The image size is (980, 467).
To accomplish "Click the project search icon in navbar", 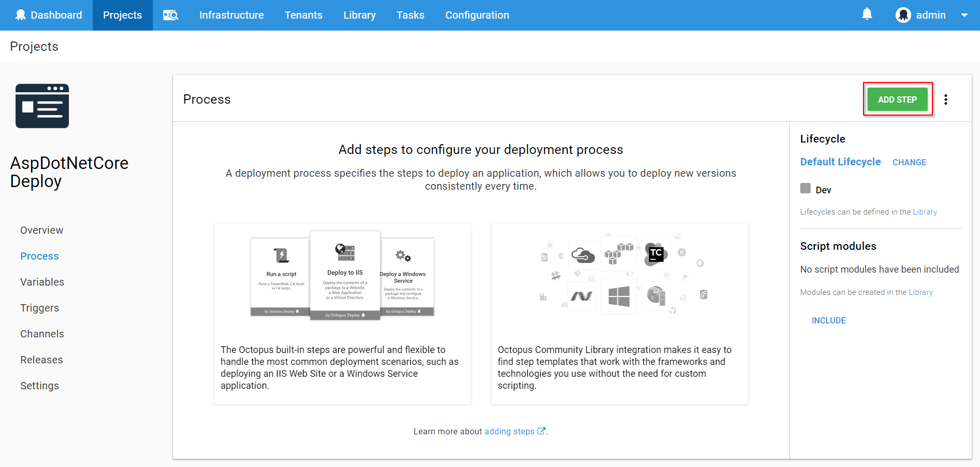I will point(171,15).
